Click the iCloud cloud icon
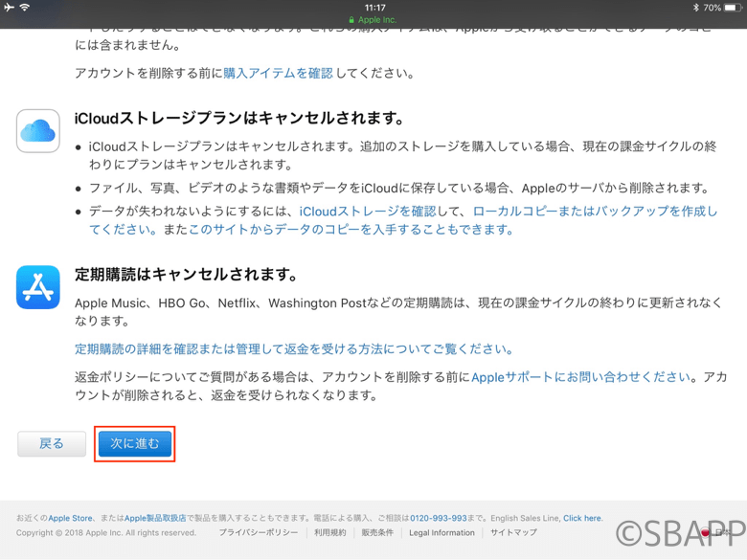Viewport: 747px width, 560px height. pyautogui.click(x=38, y=131)
